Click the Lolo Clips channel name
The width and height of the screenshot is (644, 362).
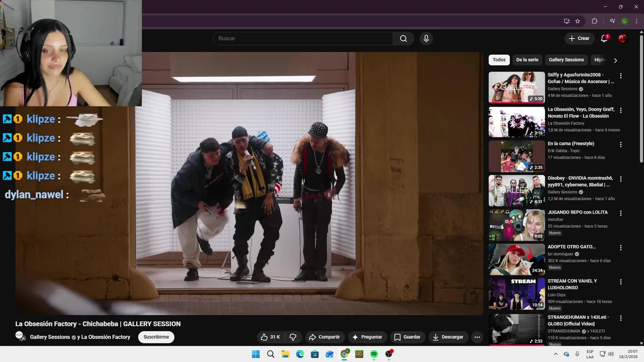(x=557, y=295)
